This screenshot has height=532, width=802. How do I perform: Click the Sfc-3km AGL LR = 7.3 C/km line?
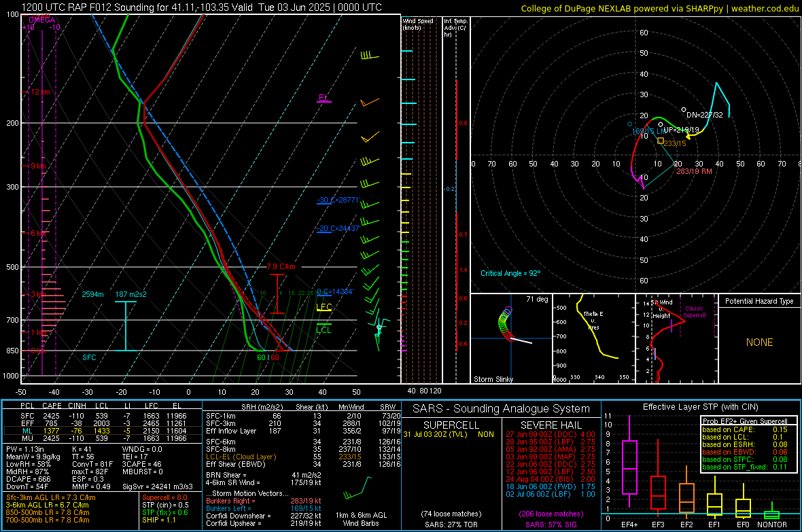pyautogui.click(x=51, y=497)
